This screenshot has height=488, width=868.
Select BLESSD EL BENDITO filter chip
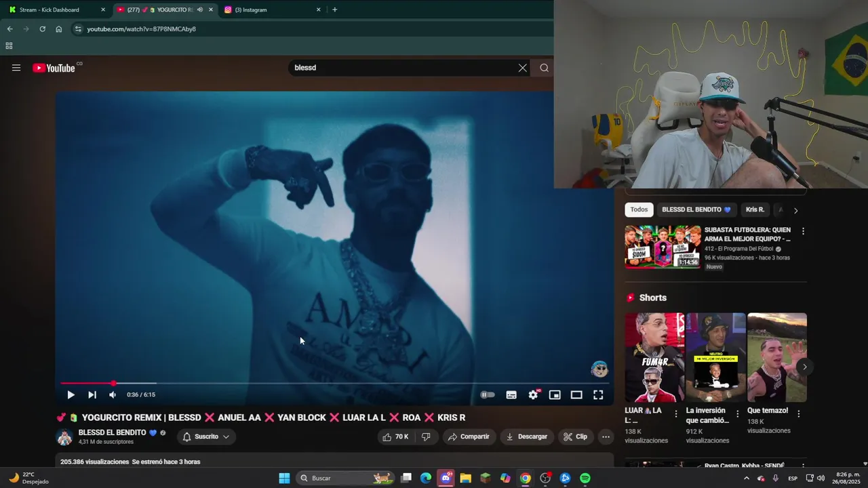696,209
